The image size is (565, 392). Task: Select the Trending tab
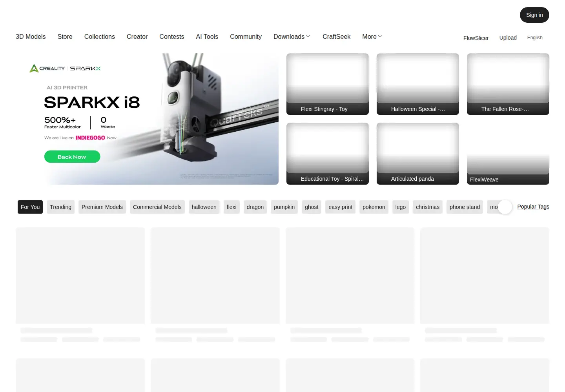point(60,207)
